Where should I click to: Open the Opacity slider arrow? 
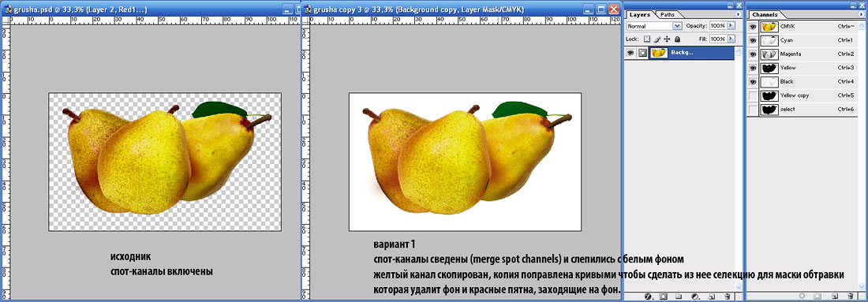click(731, 25)
